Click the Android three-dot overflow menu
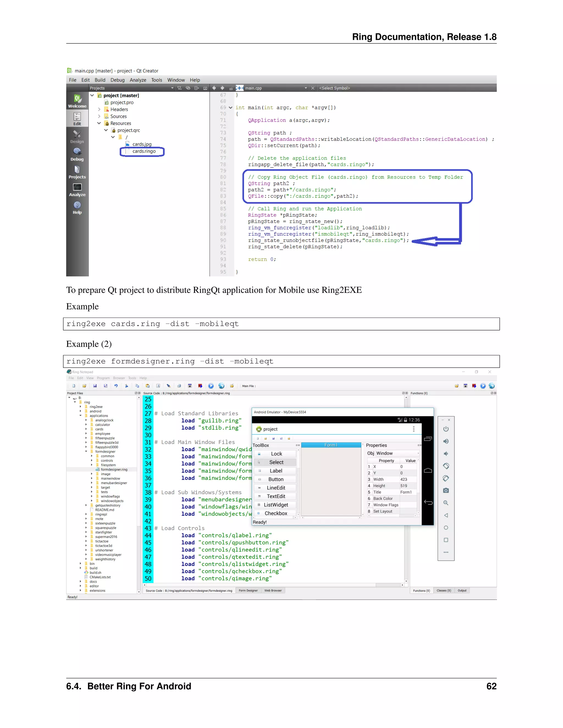 [x=413, y=429]
